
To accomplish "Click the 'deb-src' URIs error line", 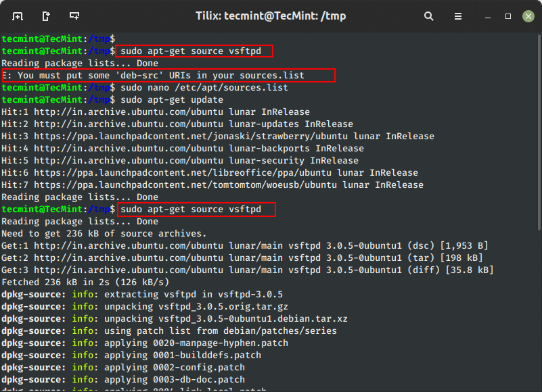I will (x=153, y=75).
